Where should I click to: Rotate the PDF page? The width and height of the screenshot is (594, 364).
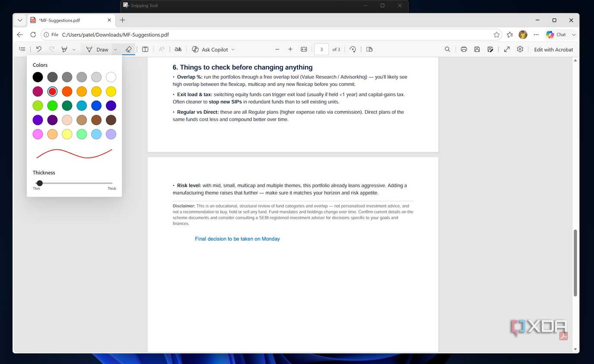click(x=353, y=49)
